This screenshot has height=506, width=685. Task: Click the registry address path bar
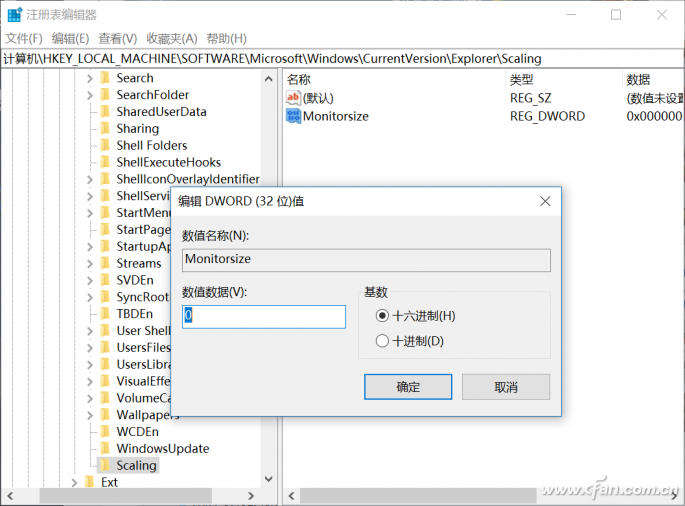tap(342, 59)
